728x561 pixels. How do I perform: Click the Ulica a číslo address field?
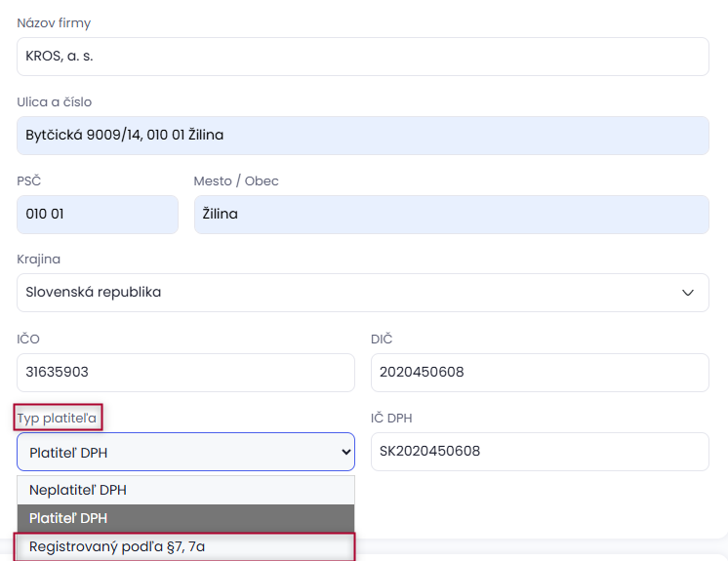point(361,136)
